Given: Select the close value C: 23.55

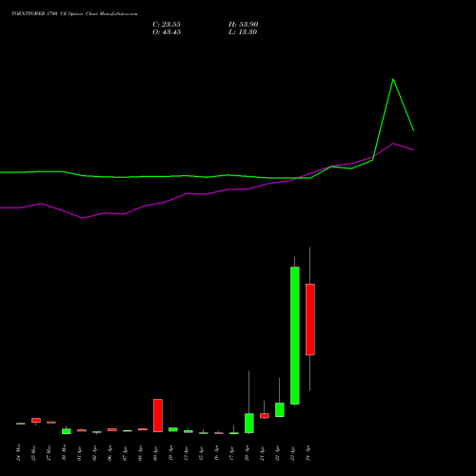Looking at the screenshot, I should pos(167,25).
